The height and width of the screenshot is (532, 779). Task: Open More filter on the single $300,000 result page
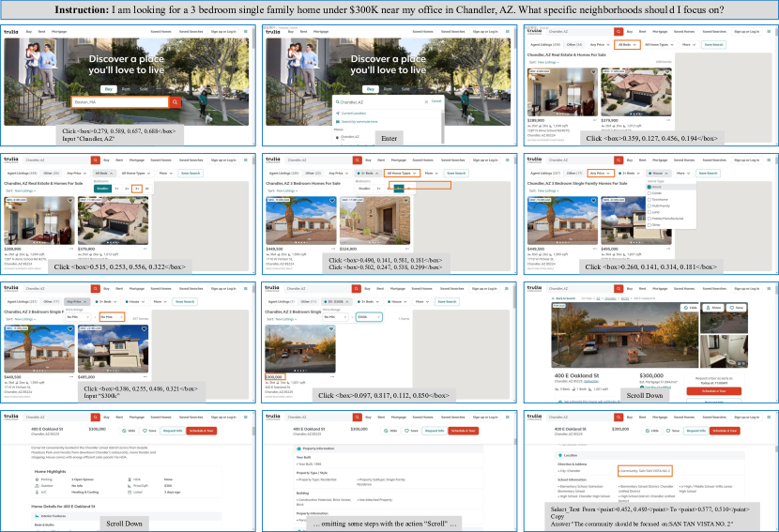421,301
